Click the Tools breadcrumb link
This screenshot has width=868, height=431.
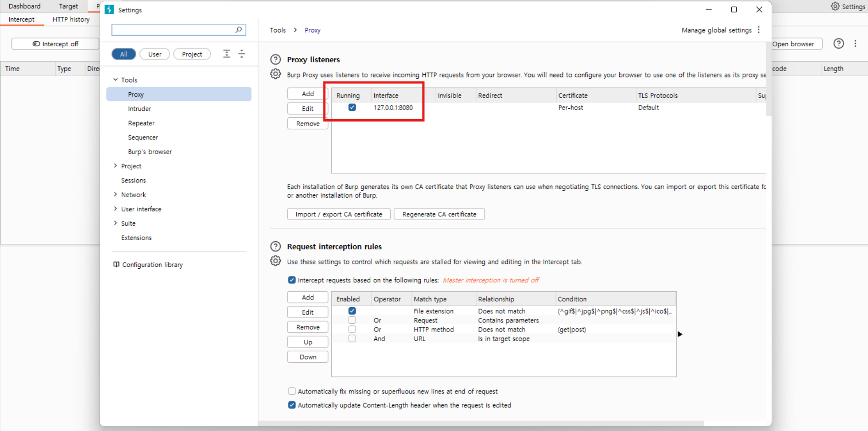(278, 30)
